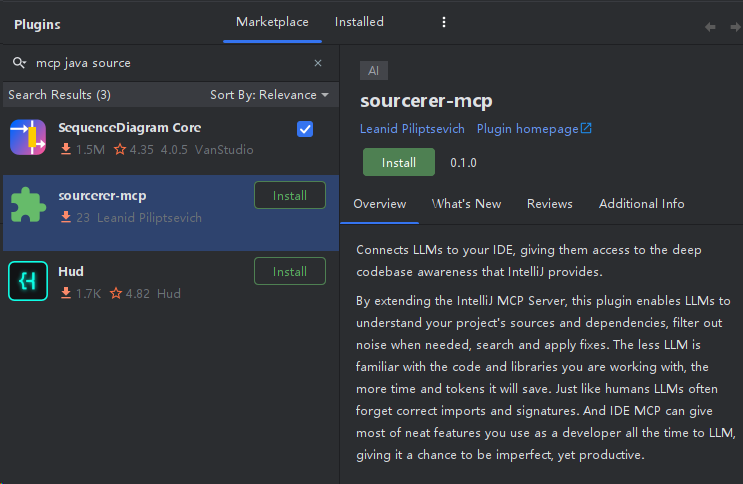This screenshot has width=743, height=484.
Task: Click the sourcerer-mcp puzzle piece icon
Action: 28,205
